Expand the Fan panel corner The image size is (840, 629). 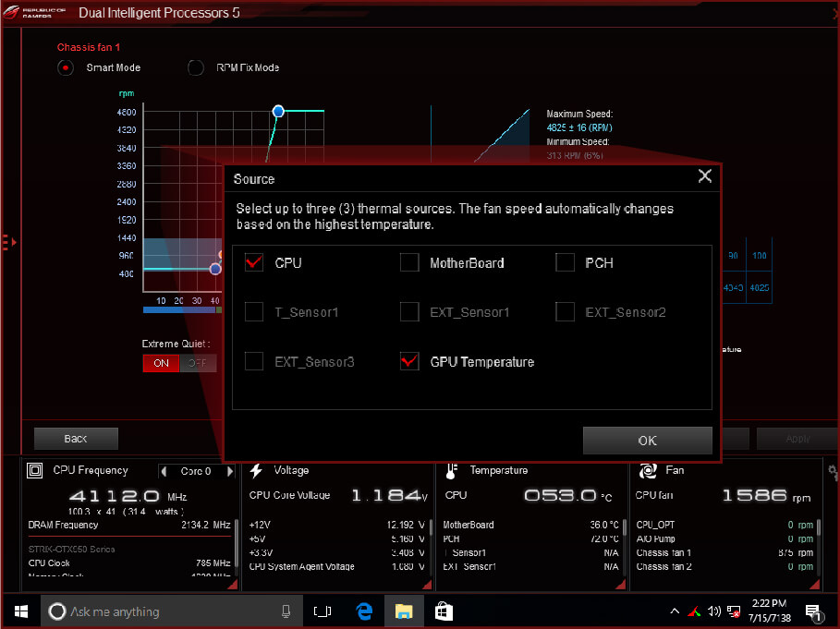[815, 585]
